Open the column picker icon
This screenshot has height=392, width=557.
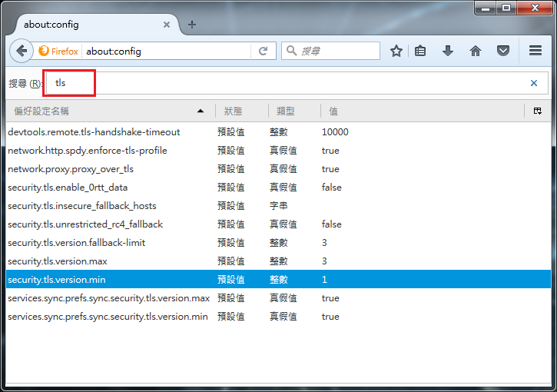(x=538, y=111)
